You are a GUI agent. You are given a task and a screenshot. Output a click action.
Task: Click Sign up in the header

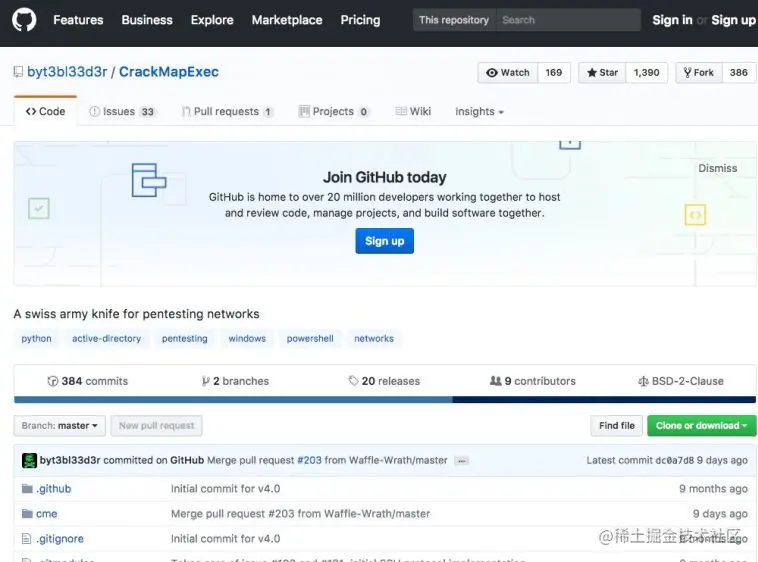pos(733,20)
